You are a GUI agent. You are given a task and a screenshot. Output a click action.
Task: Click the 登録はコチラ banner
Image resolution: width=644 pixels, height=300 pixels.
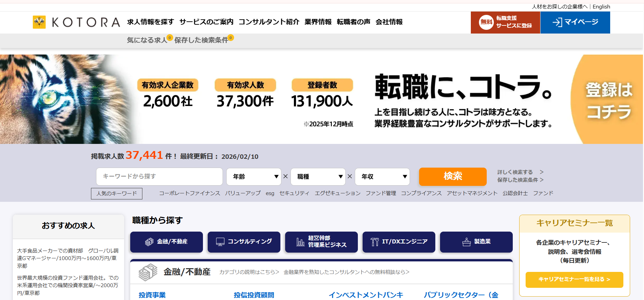[608, 101]
